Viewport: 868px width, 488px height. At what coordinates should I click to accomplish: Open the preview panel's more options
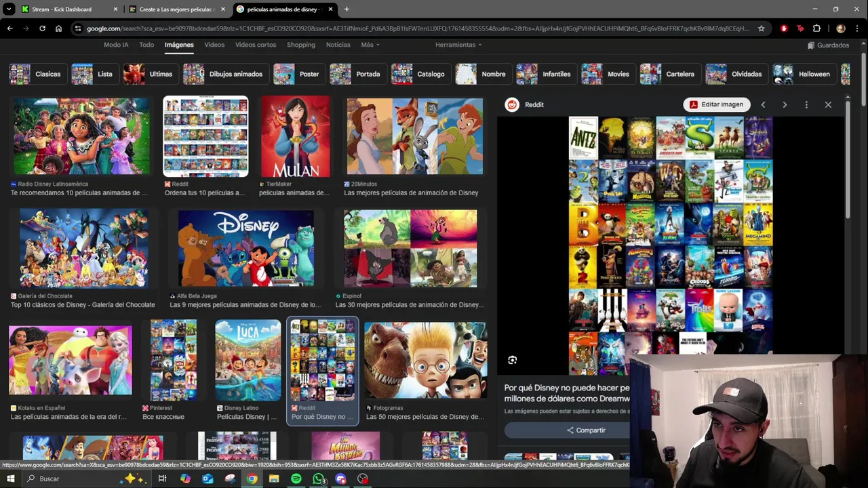(806, 105)
